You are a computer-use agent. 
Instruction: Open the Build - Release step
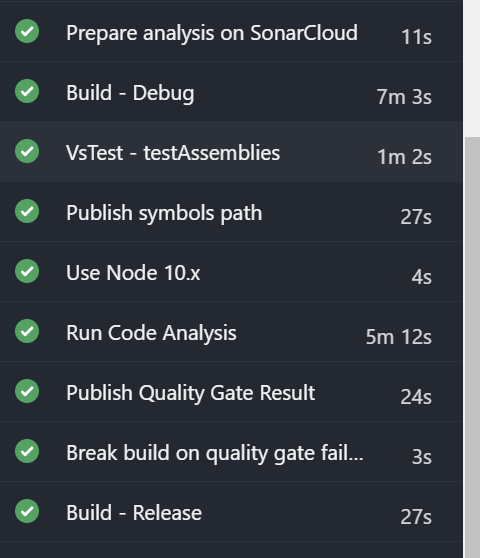[231, 512]
